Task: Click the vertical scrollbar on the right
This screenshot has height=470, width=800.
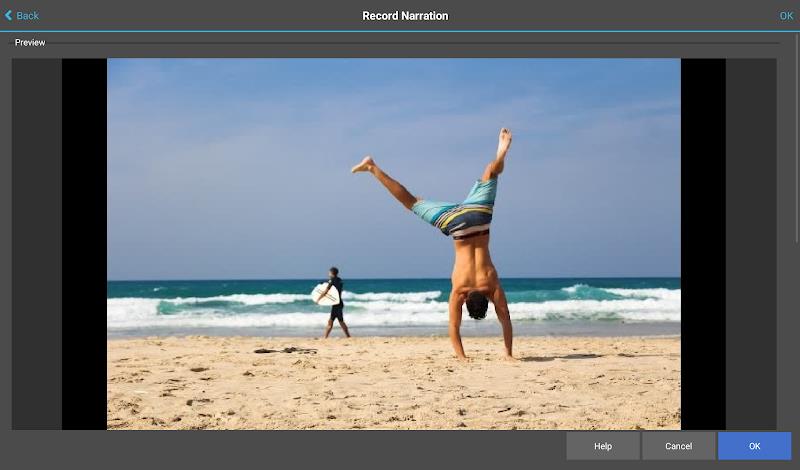Action: [x=796, y=138]
